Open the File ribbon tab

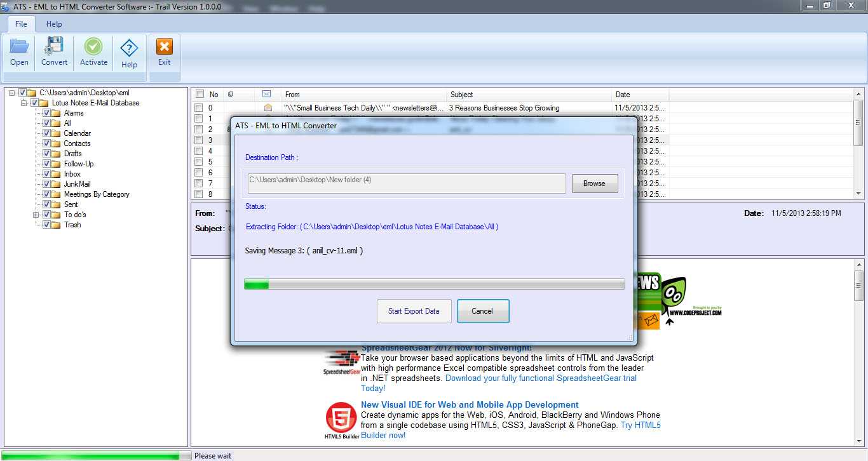(x=21, y=23)
